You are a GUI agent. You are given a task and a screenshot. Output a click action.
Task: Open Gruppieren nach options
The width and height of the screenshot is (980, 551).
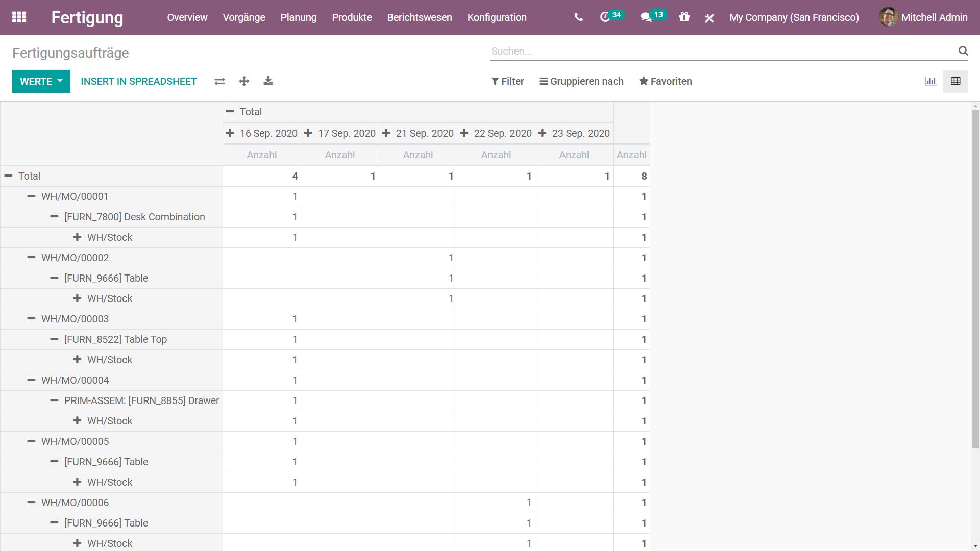pyautogui.click(x=581, y=81)
